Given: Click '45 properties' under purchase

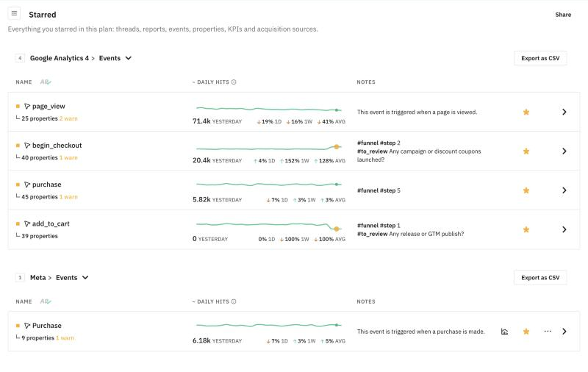Looking at the screenshot, I should (40, 197).
